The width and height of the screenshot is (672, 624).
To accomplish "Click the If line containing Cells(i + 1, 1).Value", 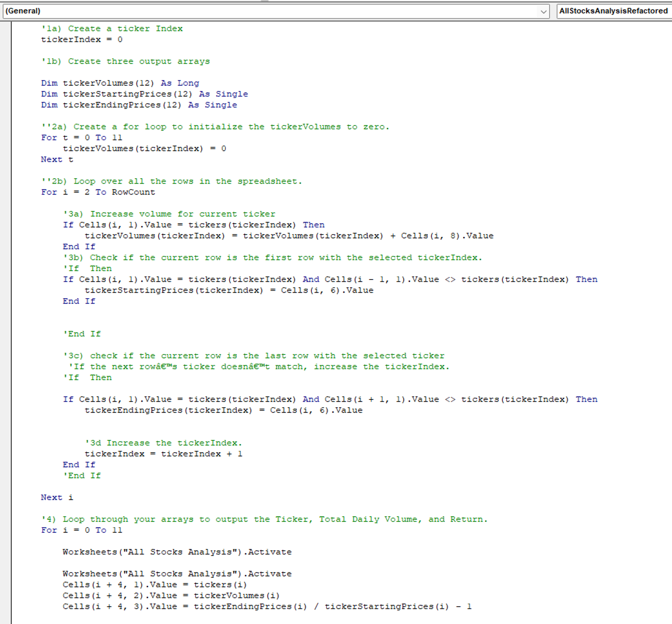I will pyautogui.click(x=330, y=399).
